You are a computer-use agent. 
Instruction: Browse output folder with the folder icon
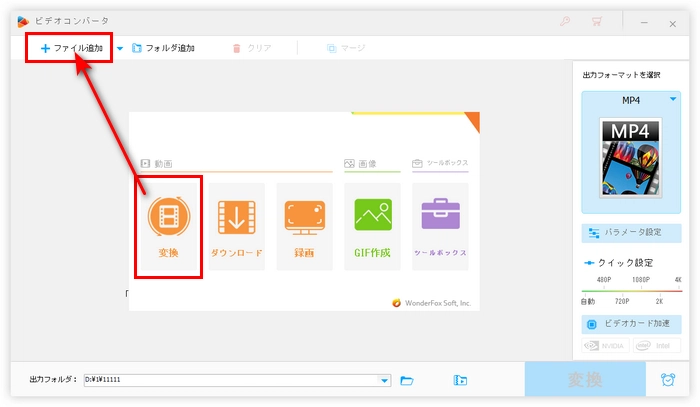click(407, 380)
